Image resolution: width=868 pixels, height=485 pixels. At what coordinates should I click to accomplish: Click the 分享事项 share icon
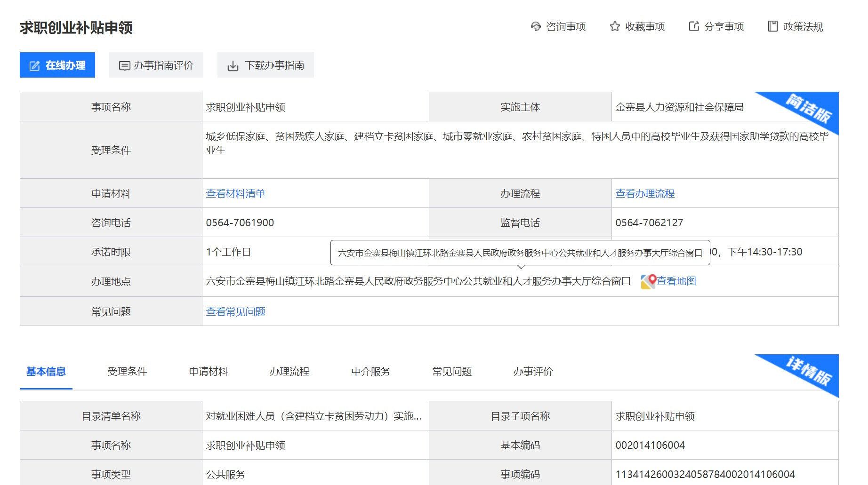tap(694, 26)
